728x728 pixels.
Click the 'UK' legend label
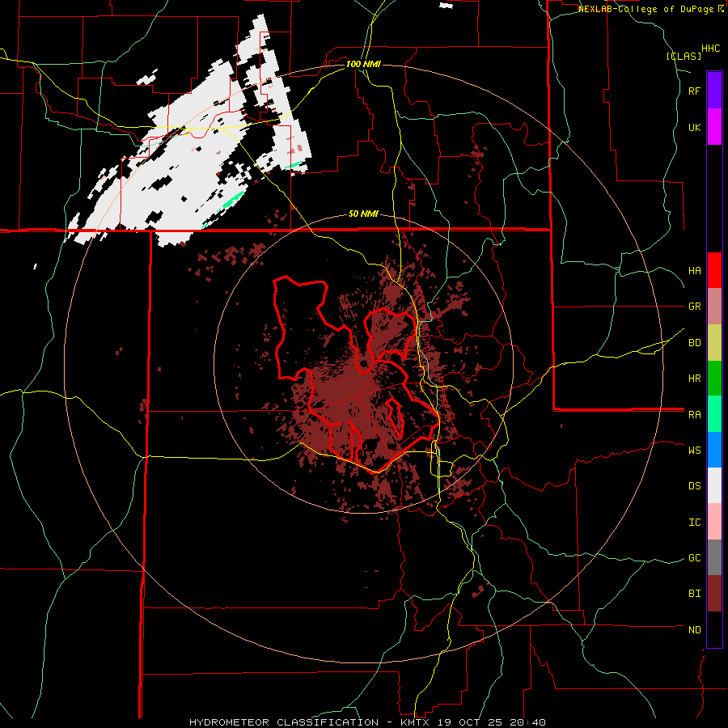(694, 127)
